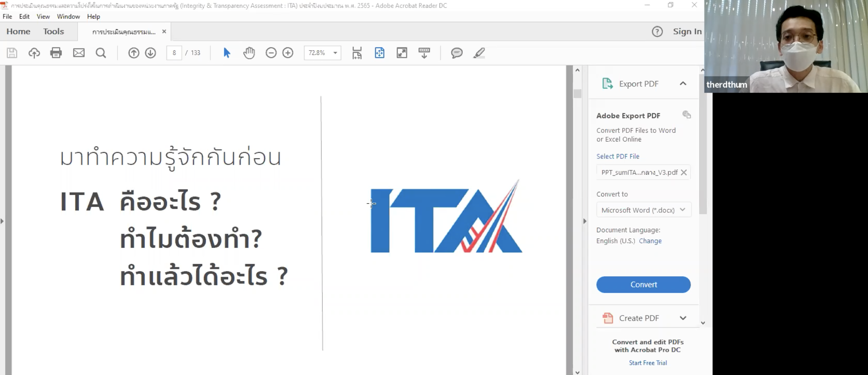Open the read mode toolbar icon

424,53
